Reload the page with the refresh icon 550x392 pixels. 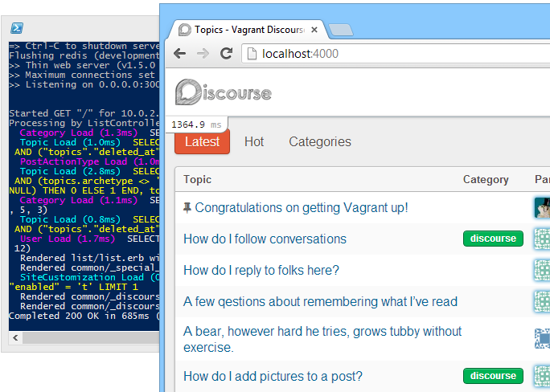(x=226, y=53)
